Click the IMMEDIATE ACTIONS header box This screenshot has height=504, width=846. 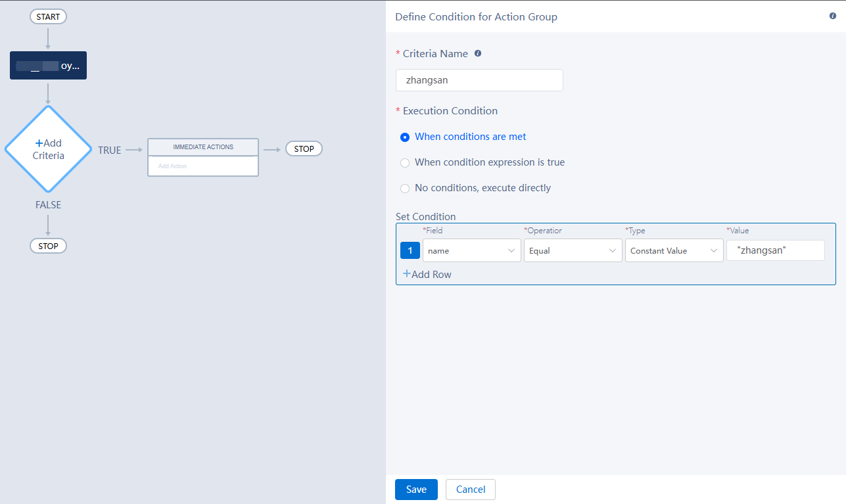tap(203, 147)
